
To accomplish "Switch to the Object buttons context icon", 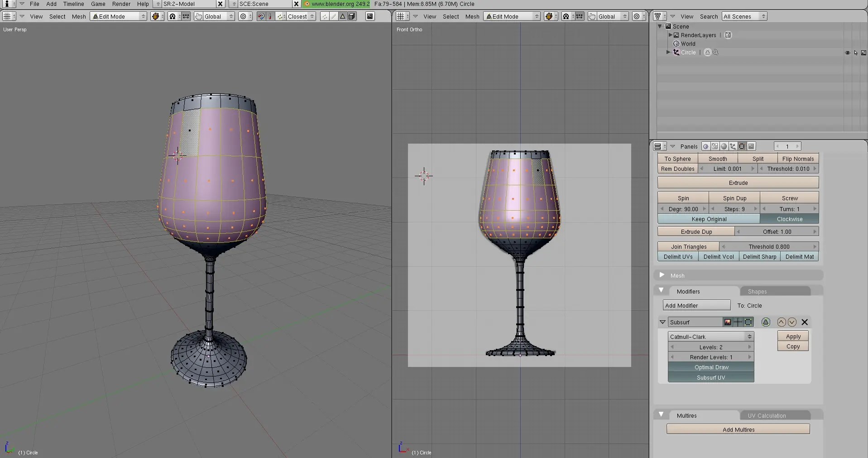I will click(733, 146).
